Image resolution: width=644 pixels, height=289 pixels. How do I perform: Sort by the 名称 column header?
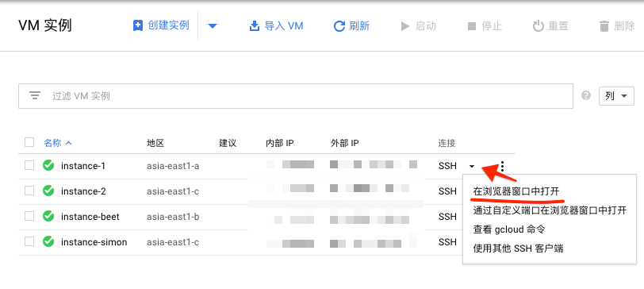[58, 143]
